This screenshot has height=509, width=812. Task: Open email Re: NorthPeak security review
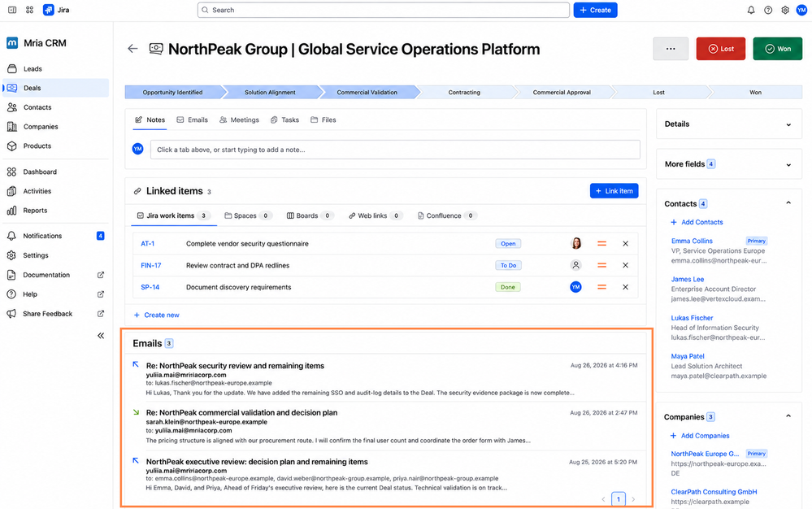[x=235, y=366]
